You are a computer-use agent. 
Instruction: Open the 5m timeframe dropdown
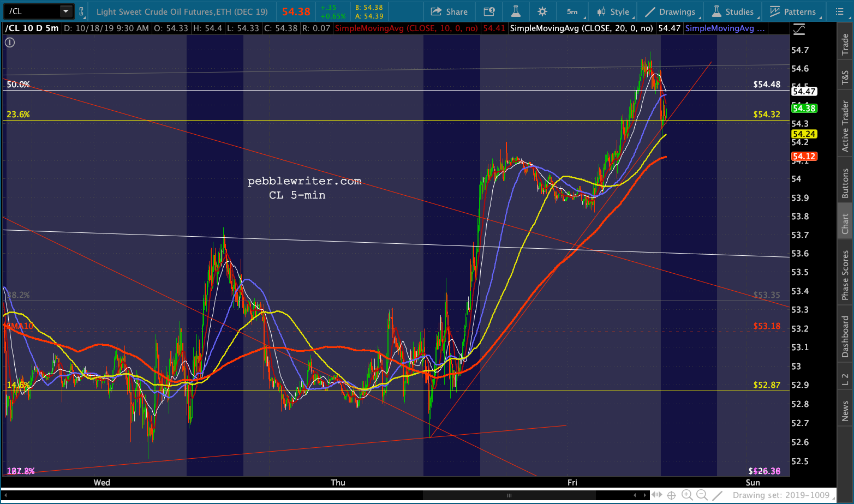tap(572, 11)
